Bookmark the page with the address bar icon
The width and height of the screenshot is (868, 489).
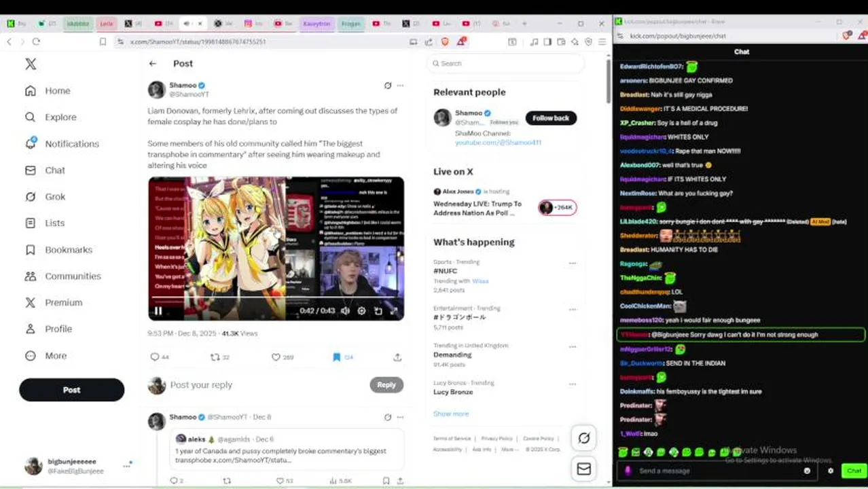tap(103, 41)
